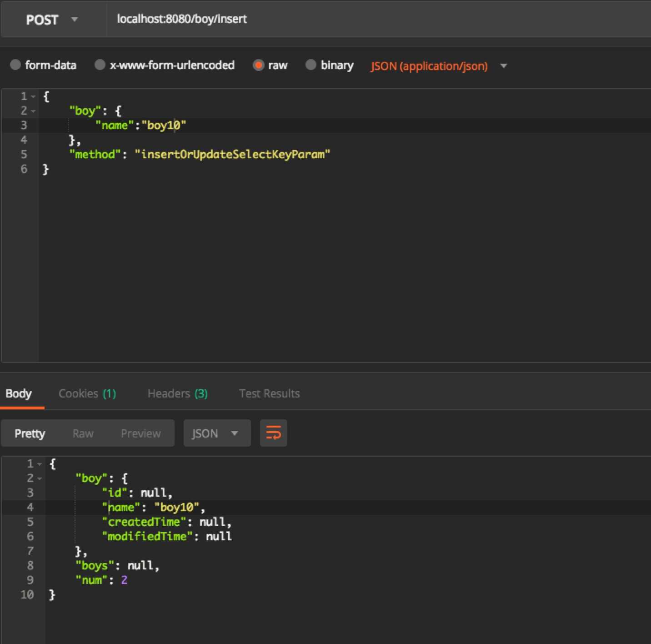The height and width of the screenshot is (644, 651).
Task: Click the "boy10" value in response body
Action: [177, 507]
